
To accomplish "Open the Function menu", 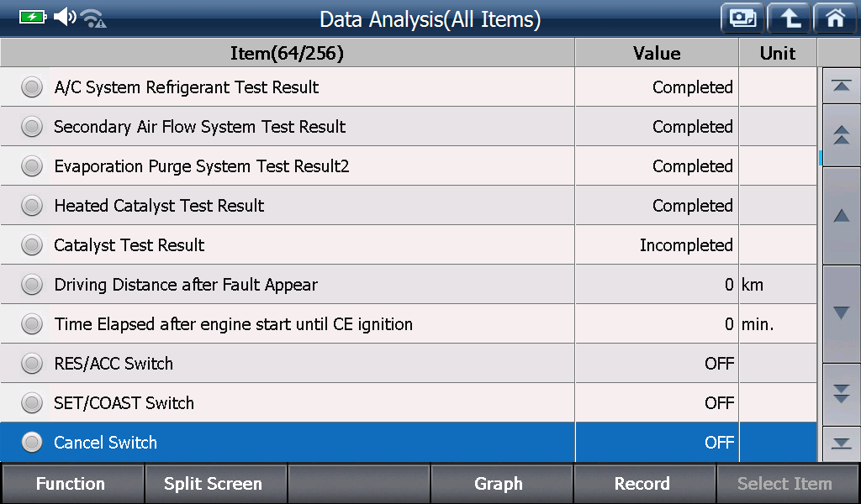I will pyautogui.click(x=72, y=484).
